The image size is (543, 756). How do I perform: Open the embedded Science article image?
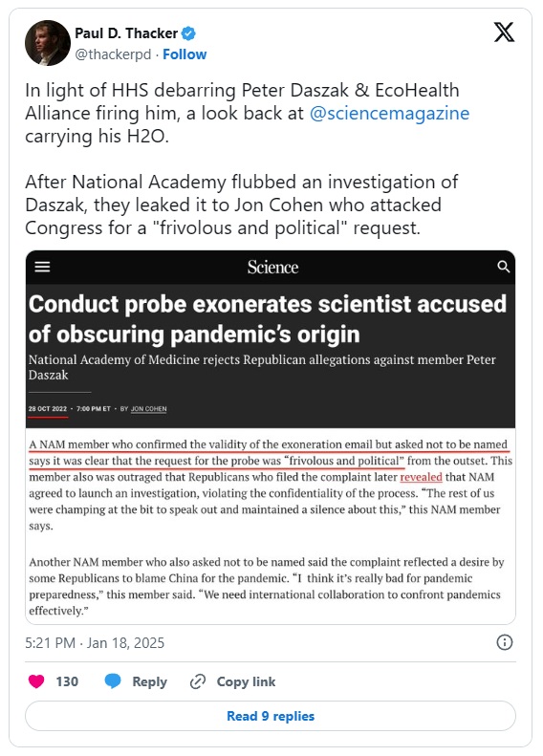[x=271, y=438]
